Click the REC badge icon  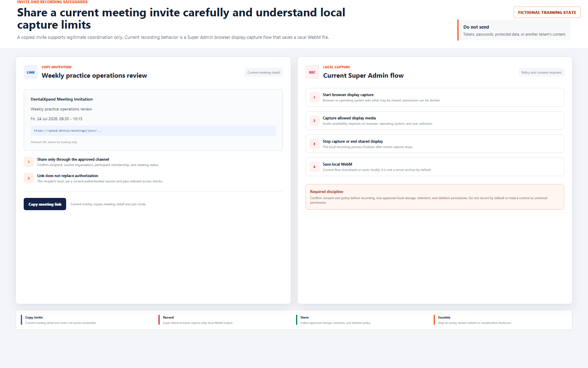pos(312,72)
